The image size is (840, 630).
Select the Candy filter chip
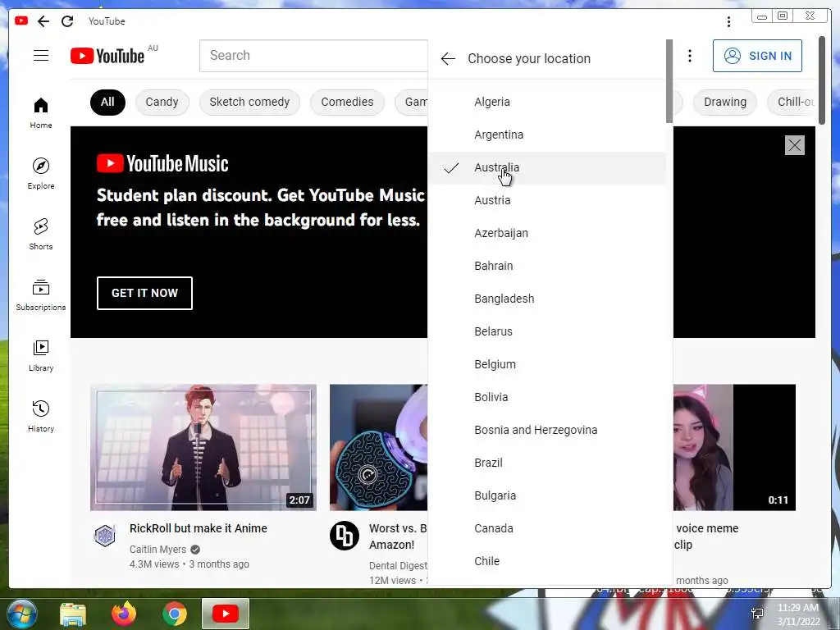[162, 103]
